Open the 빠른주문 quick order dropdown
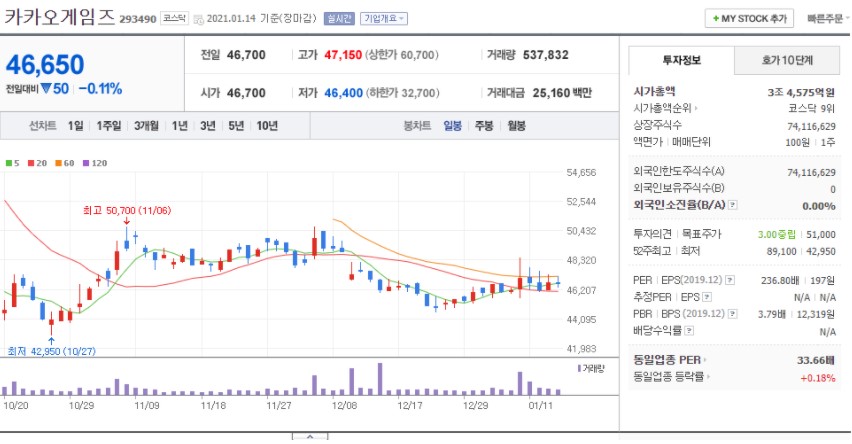Viewport: 852px width, 444px height. click(828, 18)
